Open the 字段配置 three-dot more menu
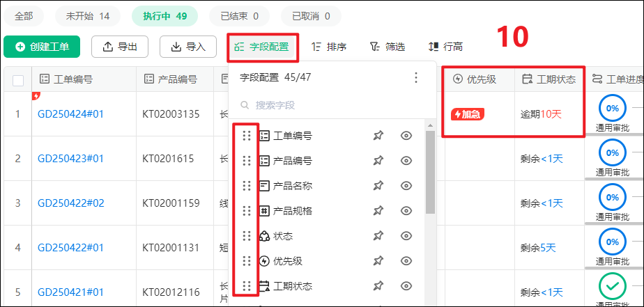Image resolution: width=644 pixels, height=307 pixels. tap(416, 77)
